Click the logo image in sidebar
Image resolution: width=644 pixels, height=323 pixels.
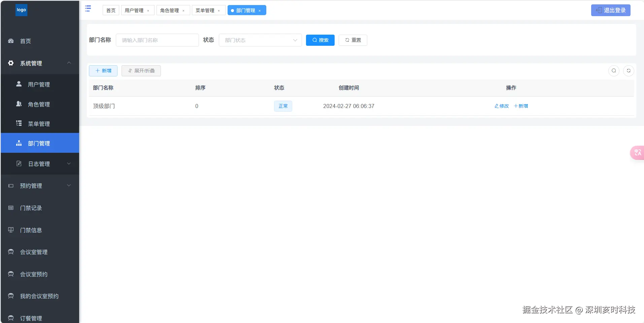21,10
